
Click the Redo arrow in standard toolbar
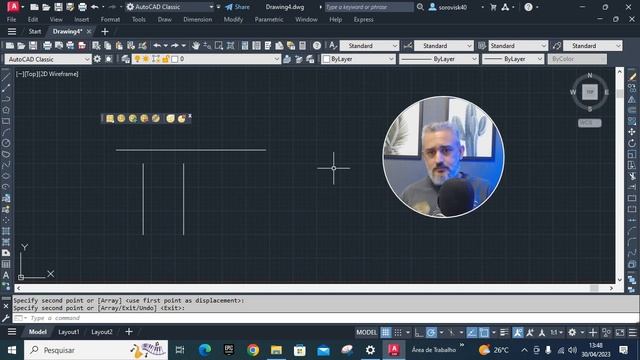coord(175,46)
